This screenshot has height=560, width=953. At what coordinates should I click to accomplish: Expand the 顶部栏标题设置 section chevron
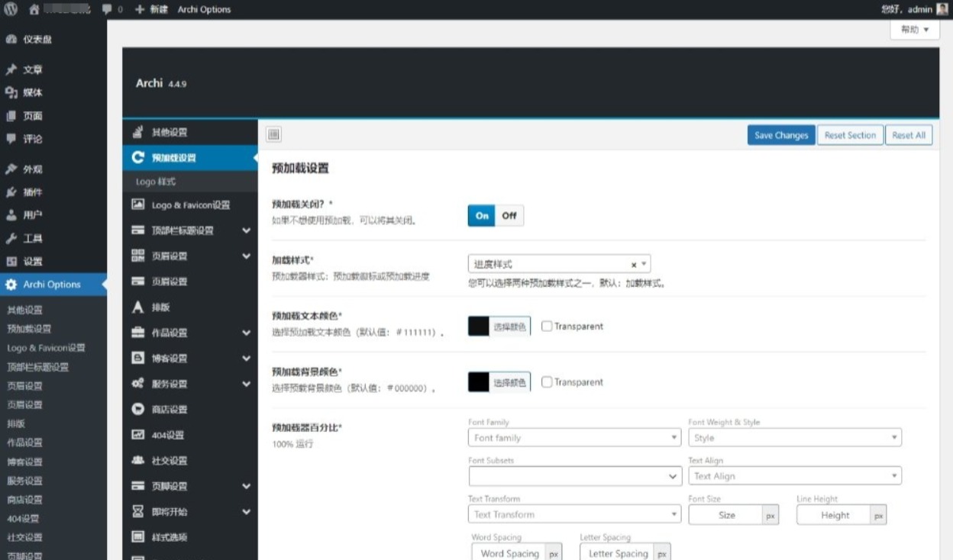click(x=247, y=230)
